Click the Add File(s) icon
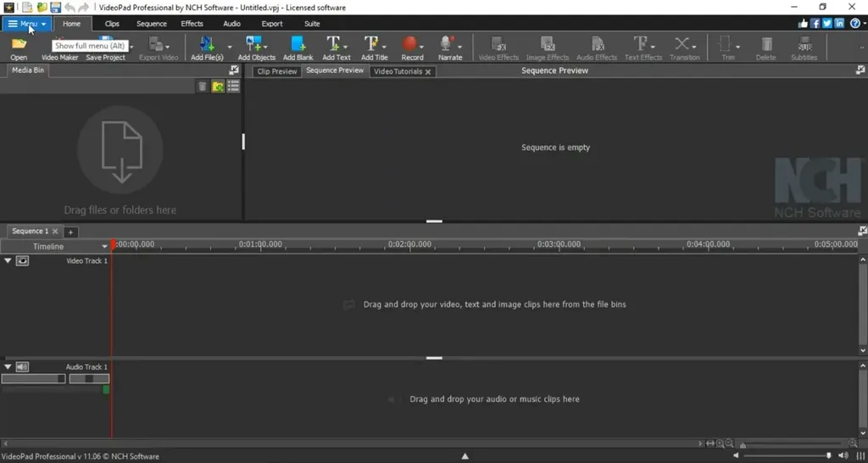The image size is (868, 463). tap(207, 44)
